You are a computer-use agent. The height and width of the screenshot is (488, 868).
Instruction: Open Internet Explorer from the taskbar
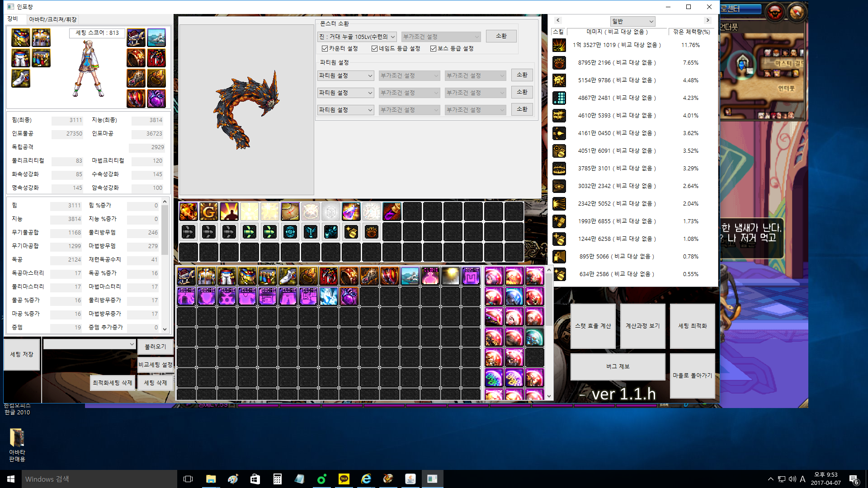[366, 479]
